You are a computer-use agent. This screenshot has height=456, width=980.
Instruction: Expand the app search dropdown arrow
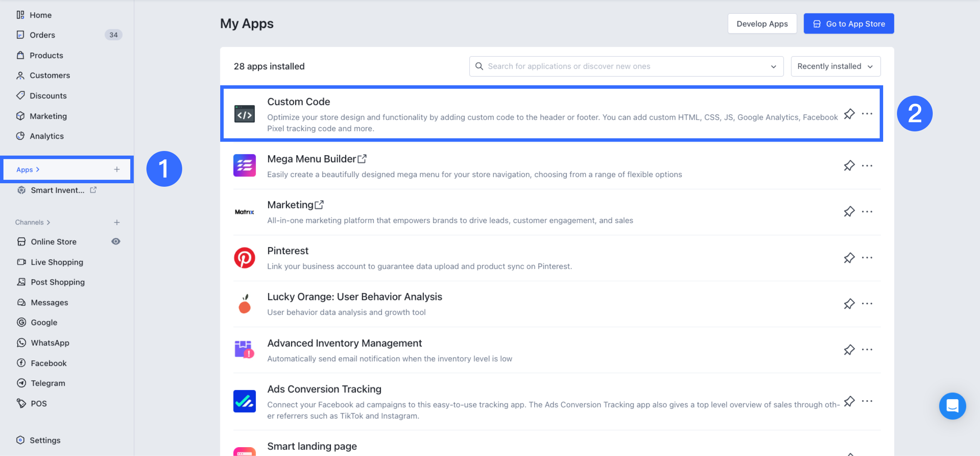[773, 66]
